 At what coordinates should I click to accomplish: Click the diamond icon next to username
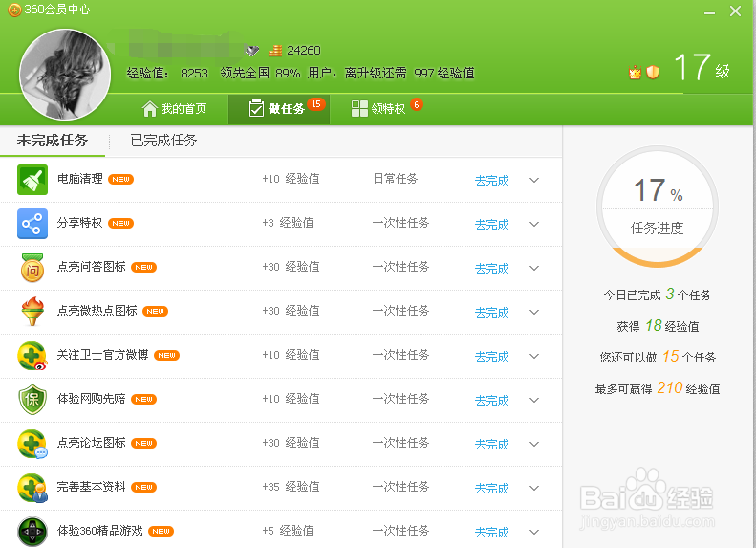[251, 50]
